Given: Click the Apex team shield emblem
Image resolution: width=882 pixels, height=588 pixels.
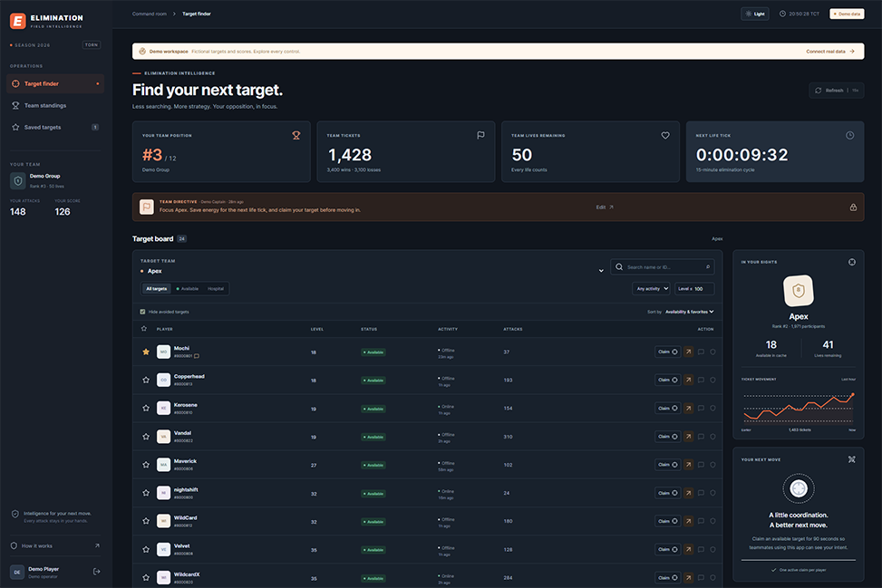Looking at the screenshot, I should [799, 291].
